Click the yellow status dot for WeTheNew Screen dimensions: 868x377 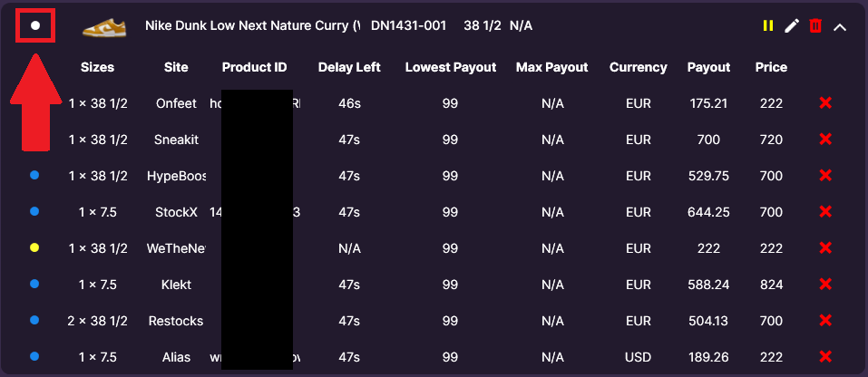pyautogui.click(x=34, y=248)
